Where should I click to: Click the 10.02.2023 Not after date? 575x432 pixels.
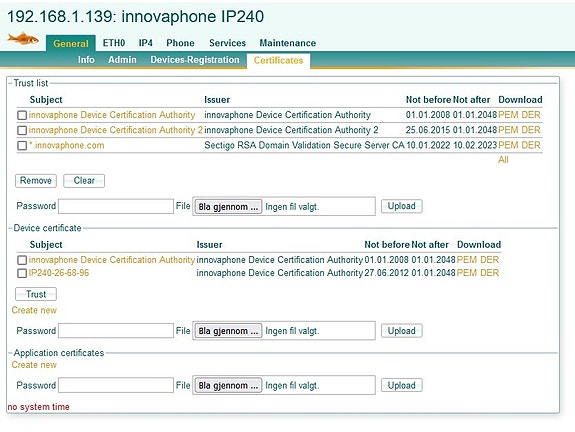pos(475,145)
